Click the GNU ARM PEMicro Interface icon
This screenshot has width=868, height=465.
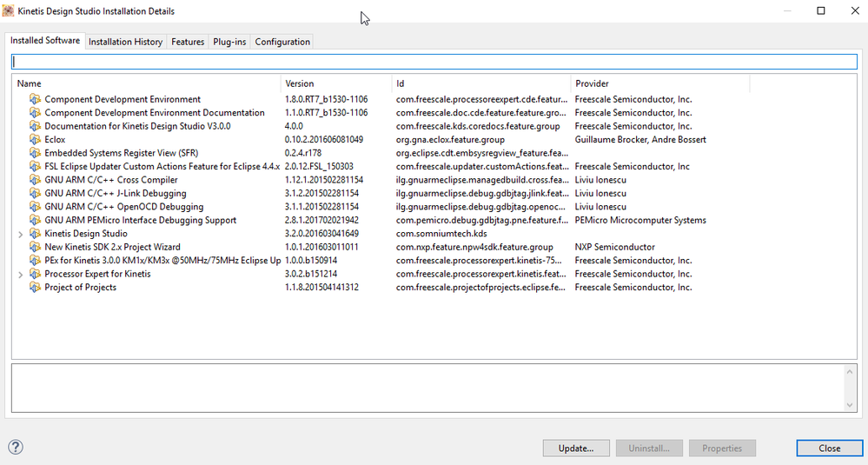click(x=35, y=220)
